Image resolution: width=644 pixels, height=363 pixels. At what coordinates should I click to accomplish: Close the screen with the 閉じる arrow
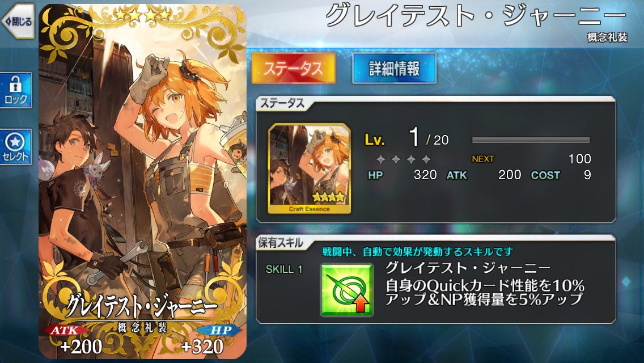tap(18, 21)
